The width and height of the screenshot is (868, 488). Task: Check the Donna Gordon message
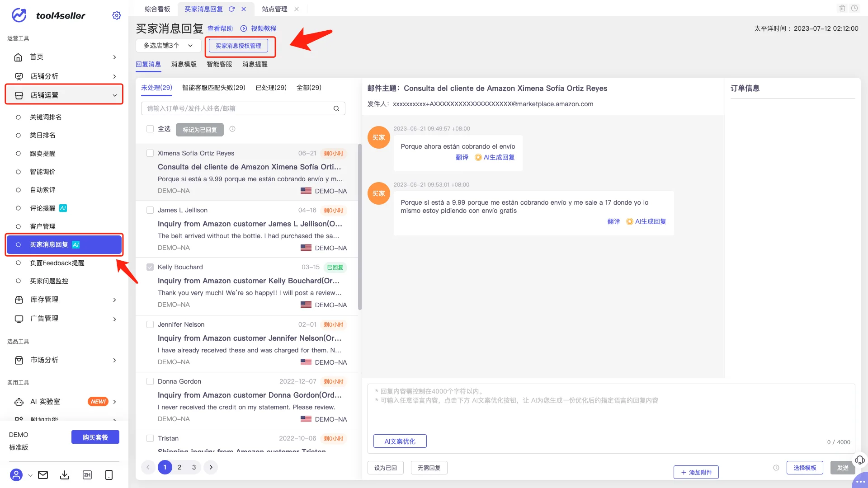pyautogui.click(x=150, y=381)
